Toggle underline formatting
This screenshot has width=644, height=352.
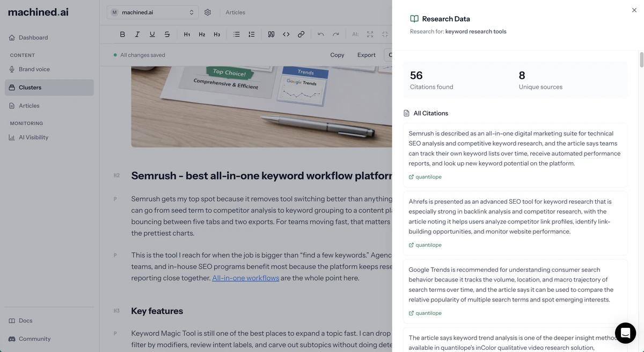[x=152, y=34]
